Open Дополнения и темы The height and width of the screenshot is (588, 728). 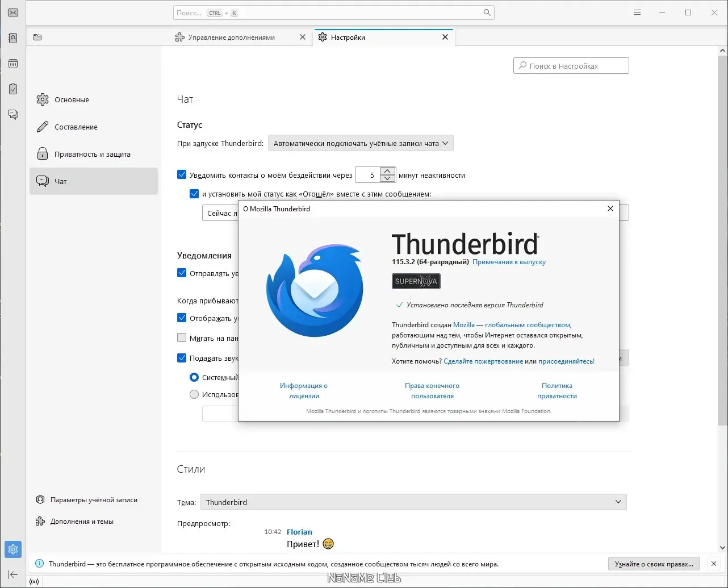coord(74,522)
